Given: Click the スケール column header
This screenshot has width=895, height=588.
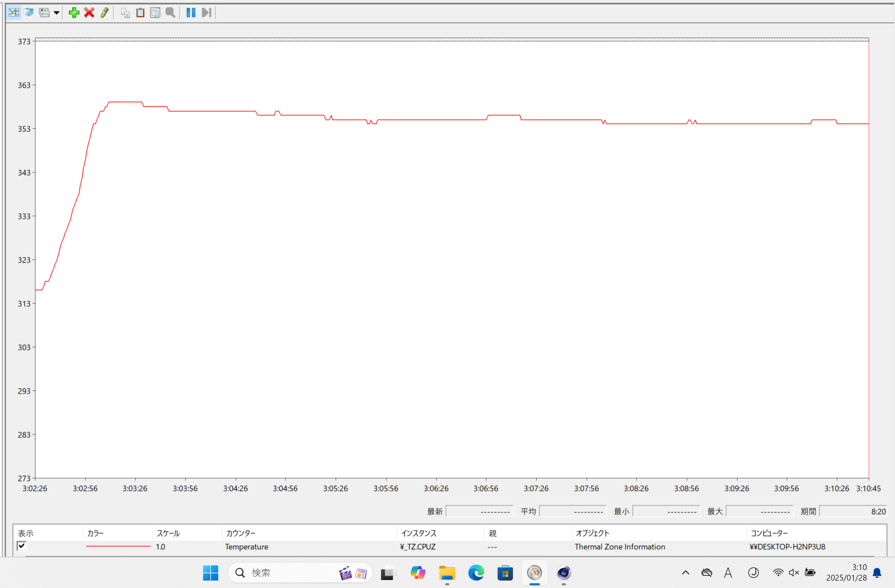Looking at the screenshot, I should (188, 533).
